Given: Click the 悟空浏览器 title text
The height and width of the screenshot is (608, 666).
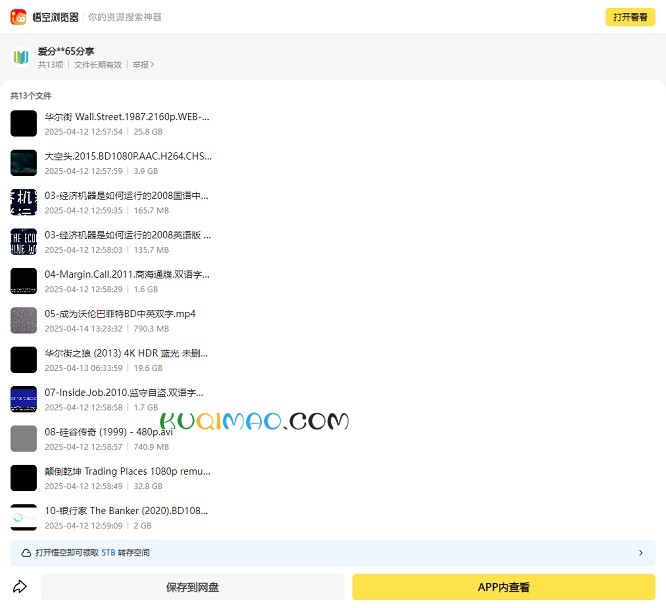Looking at the screenshot, I should [x=56, y=17].
